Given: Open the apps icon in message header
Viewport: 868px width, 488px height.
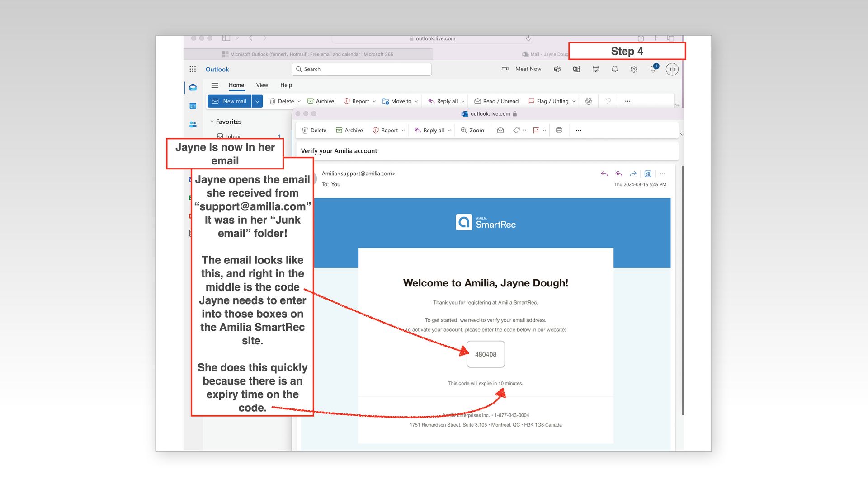Looking at the screenshot, I should coord(648,174).
